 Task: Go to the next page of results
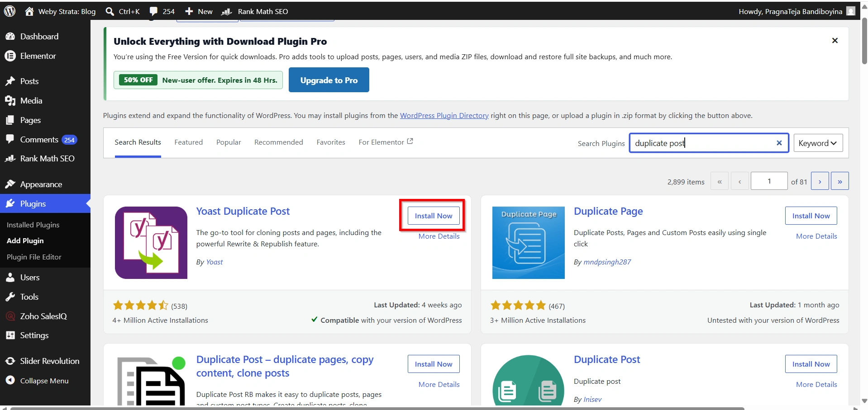coord(820,181)
